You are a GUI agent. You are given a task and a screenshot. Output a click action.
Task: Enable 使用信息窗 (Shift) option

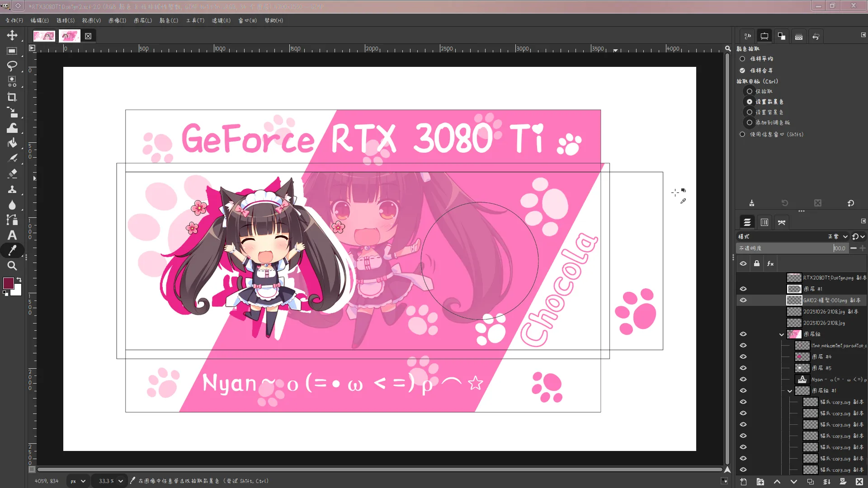point(742,134)
